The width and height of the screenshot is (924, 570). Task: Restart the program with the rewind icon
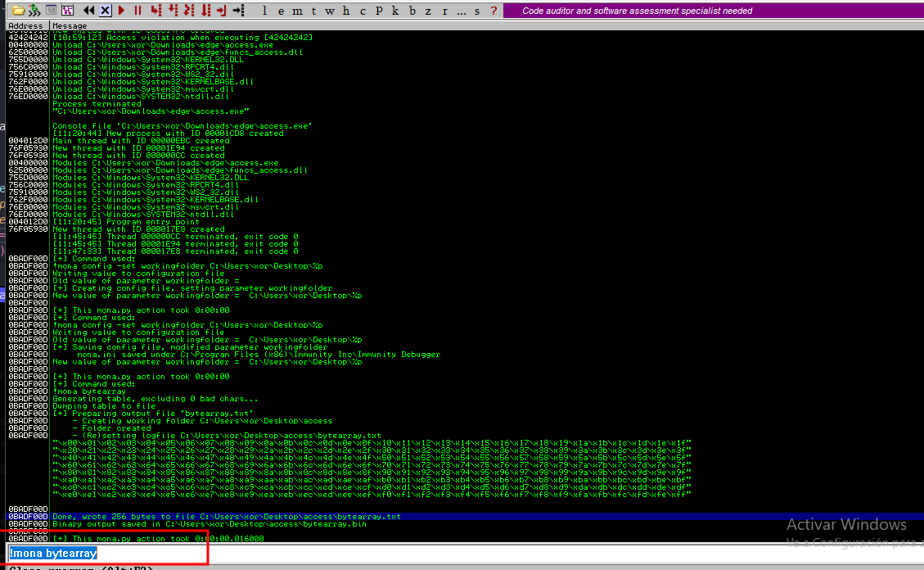coord(88,11)
